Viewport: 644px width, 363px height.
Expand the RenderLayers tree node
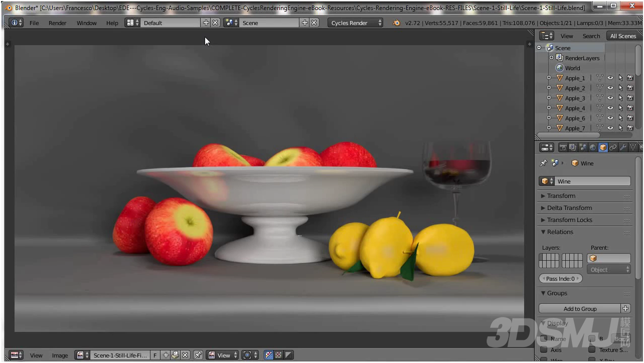click(551, 58)
